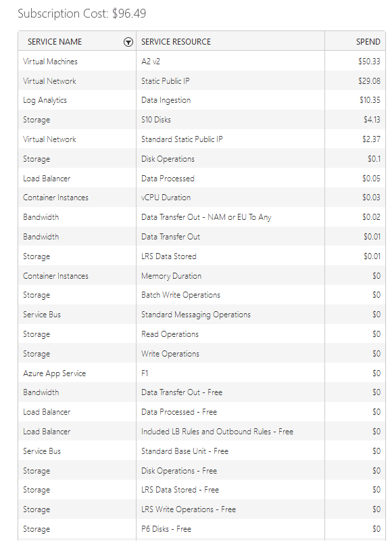The height and width of the screenshot is (548, 392).
Task: Click the P6 Disks - Free entry
Action: (x=166, y=529)
